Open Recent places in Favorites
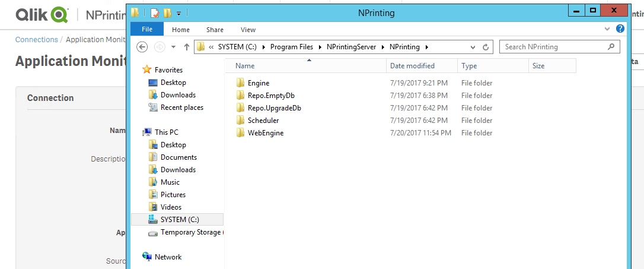The height and width of the screenshot is (269, 644). tap(181, 107)
